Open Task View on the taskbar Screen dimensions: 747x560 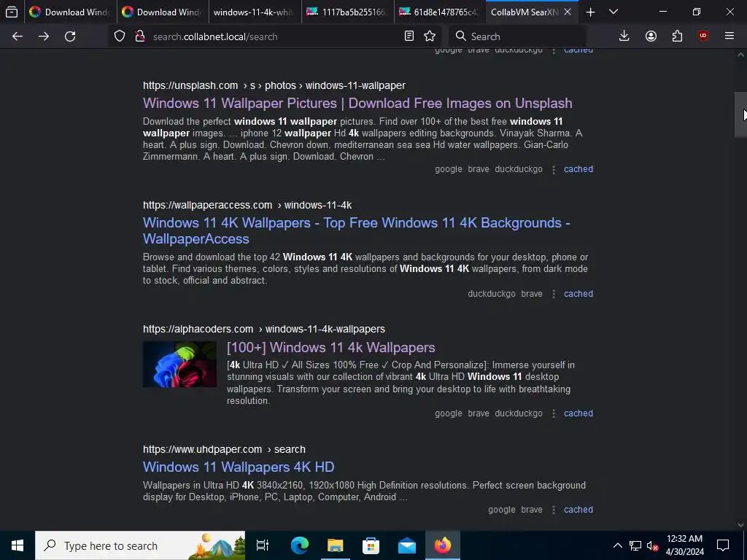tap(263, 545)
